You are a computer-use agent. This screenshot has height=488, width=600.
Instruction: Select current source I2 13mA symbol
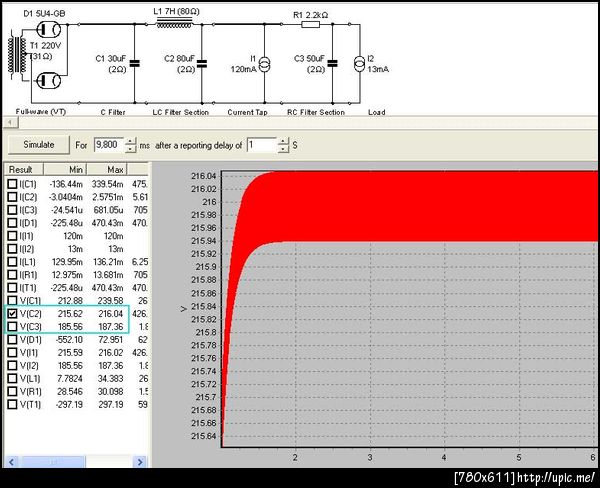pyautogui.click(x=359, y=64)
